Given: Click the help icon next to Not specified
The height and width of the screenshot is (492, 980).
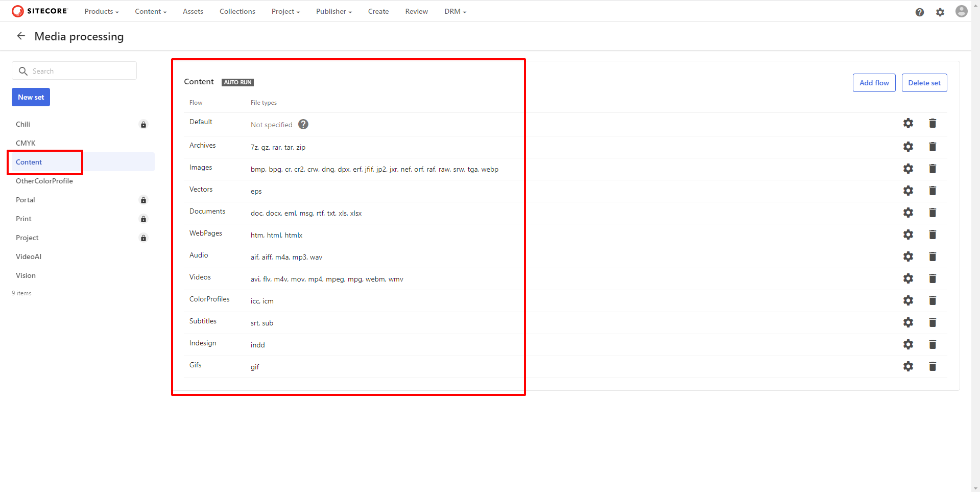Looking at the screenshot, I should 303,124.
